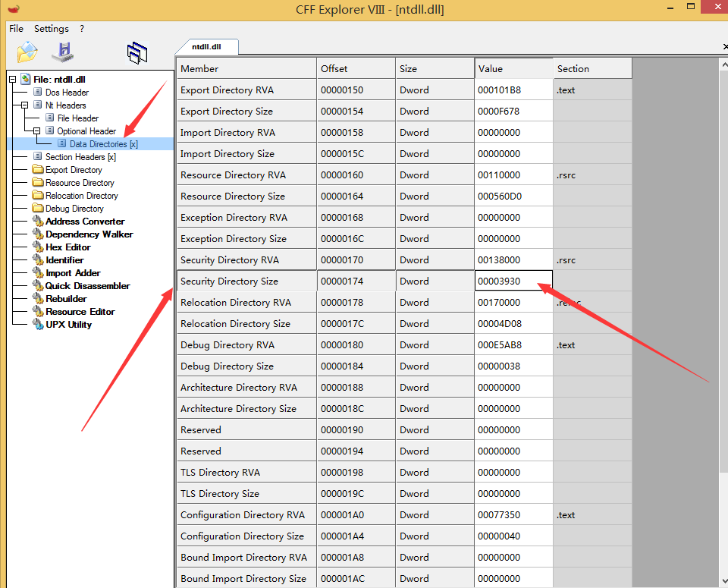Collapse the Optional Header tree node
The image size is (728, 588).
[x=36, y=131]
